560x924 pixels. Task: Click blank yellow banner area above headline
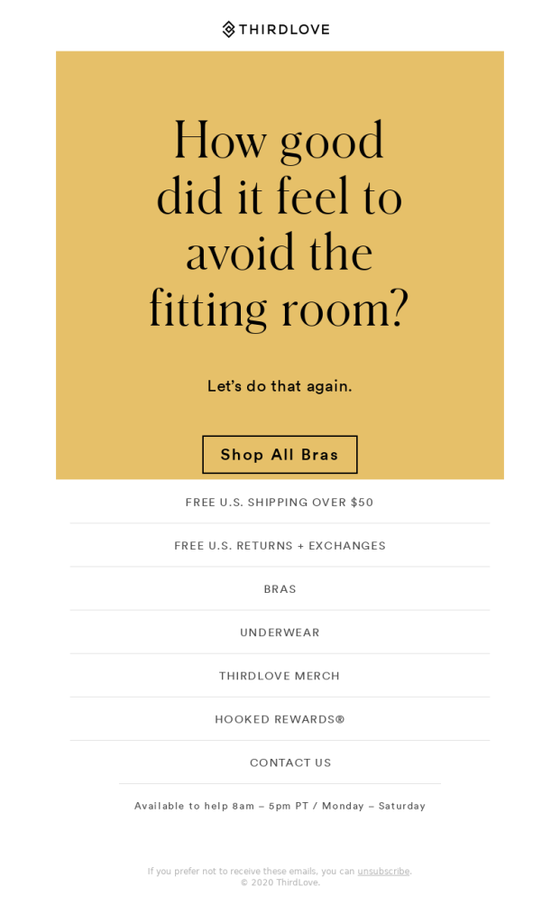point(280,81)
